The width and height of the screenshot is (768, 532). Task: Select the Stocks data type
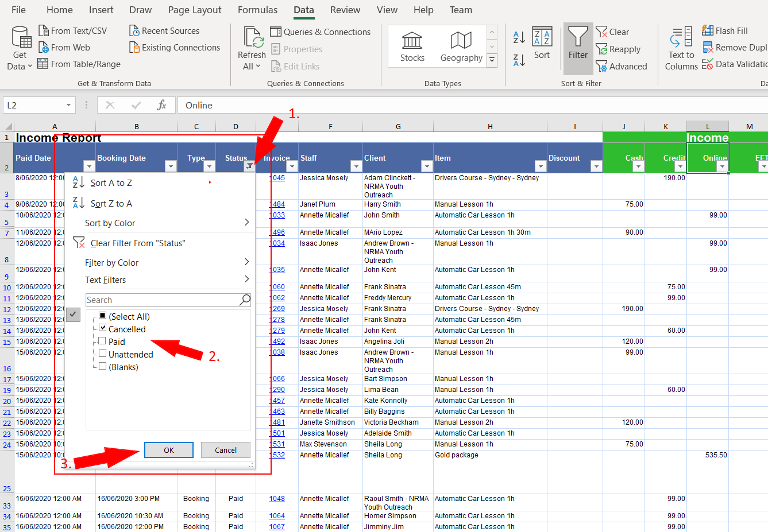(412, 47)
